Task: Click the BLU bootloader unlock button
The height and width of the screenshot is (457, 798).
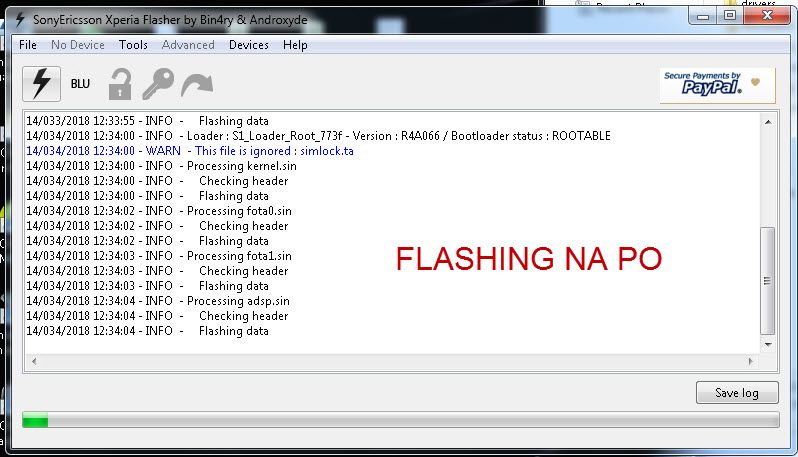Action: coord(80,84)
